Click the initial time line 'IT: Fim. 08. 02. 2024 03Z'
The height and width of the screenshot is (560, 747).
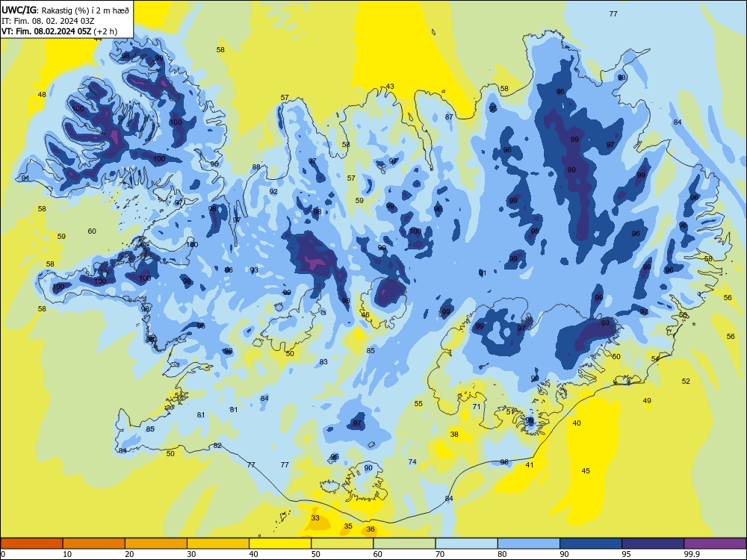click(x=48, y=21)
